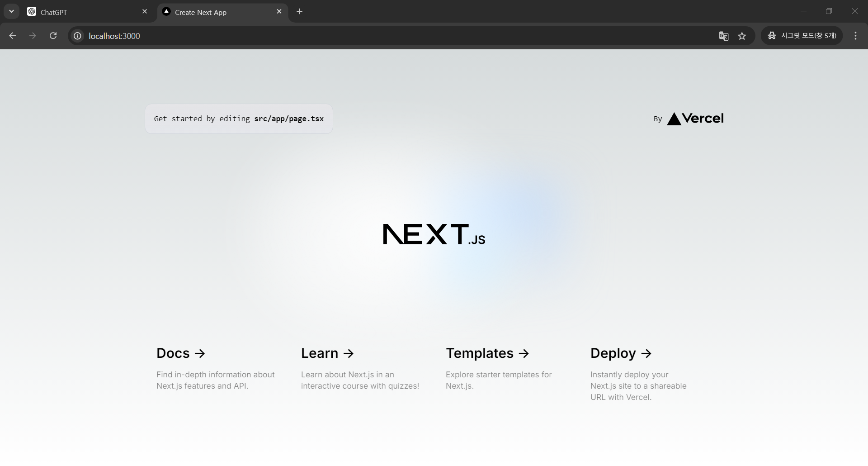Click the arrow next to Deploy
This screenshot has width=868, height=466.
646,353
